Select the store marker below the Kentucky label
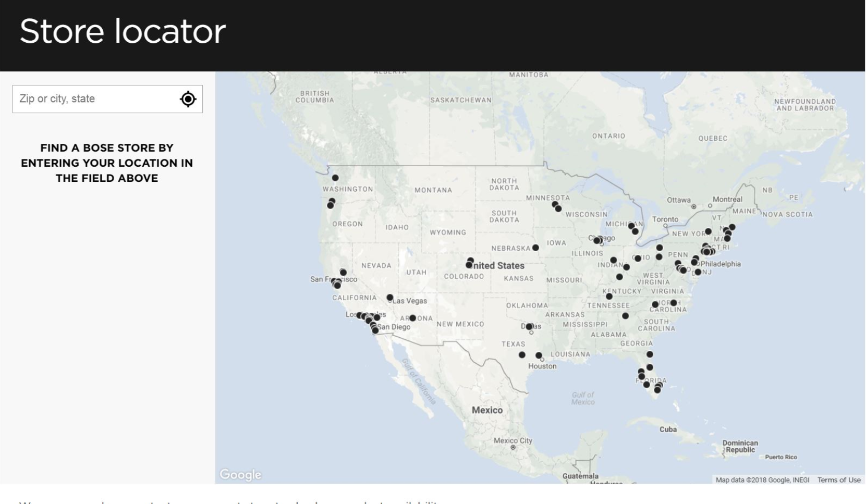The width and height of the screenshot is (866, 504). (609, 297)
